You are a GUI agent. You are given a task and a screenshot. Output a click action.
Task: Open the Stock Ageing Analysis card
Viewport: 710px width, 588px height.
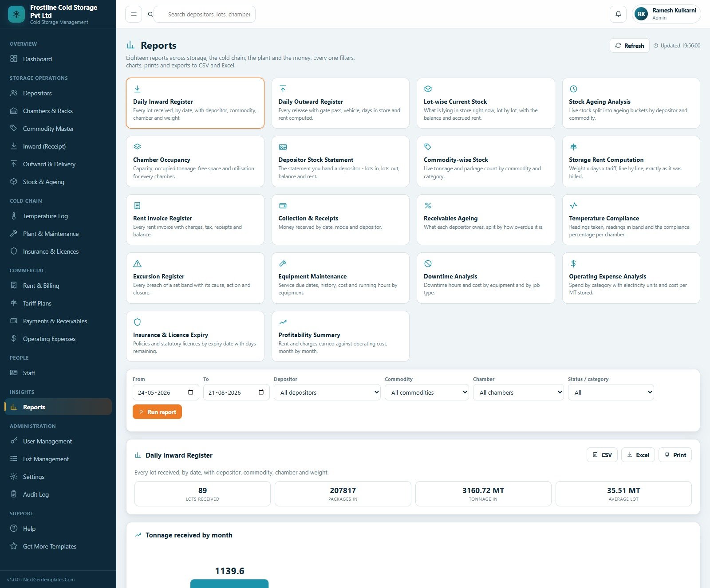(631, 103)
